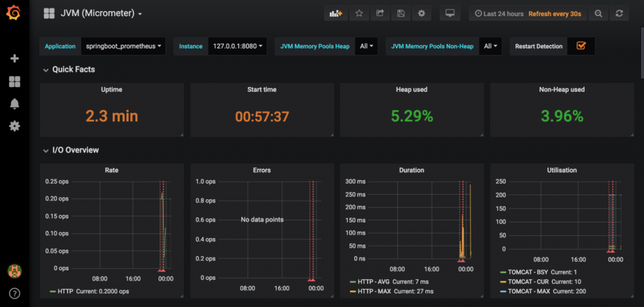Star this dashboard as favorite

click(359, 14)
